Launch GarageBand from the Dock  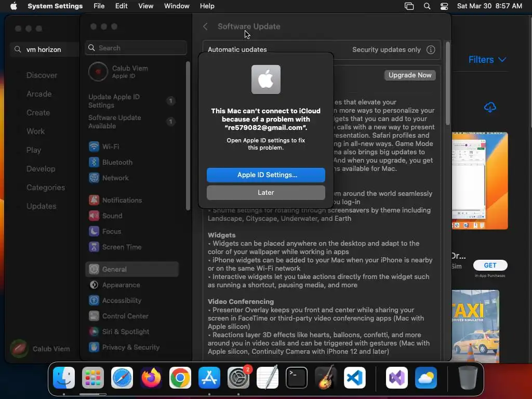(326, 378)
